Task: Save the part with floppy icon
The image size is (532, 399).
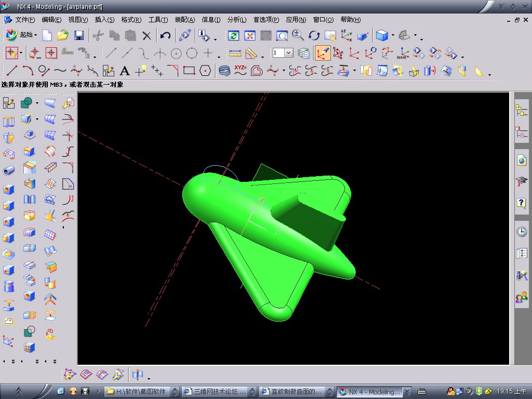Action: coord(79,35)
